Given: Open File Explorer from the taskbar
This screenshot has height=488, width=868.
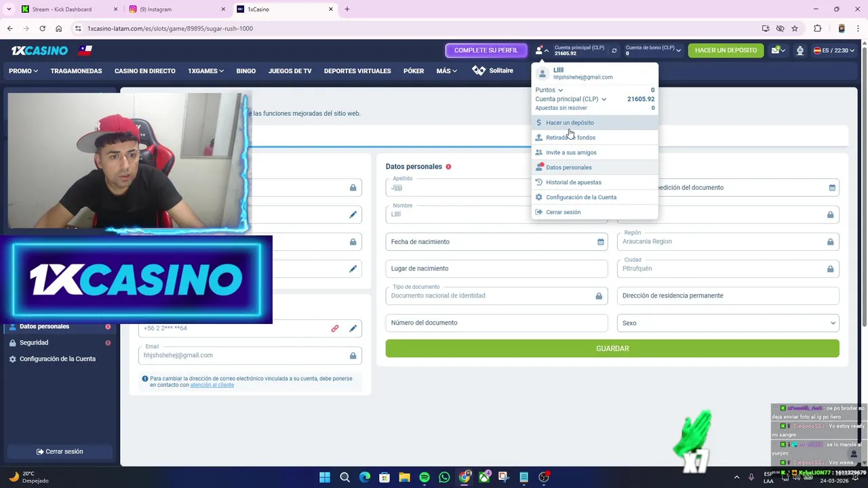Looking at the screenshot, I should (x=404, y=477).
